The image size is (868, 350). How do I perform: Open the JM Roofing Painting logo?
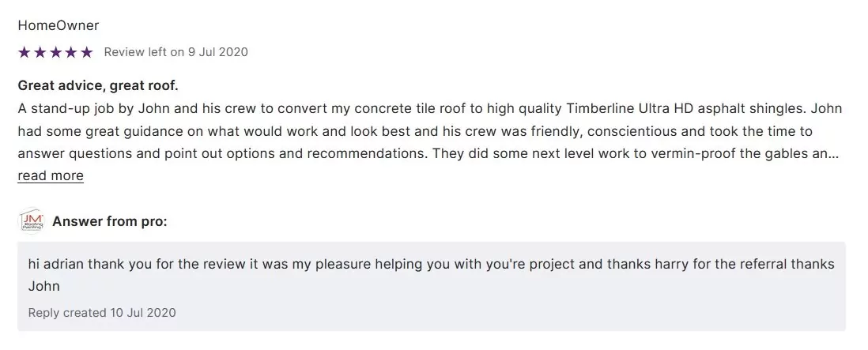click(31, 222)
